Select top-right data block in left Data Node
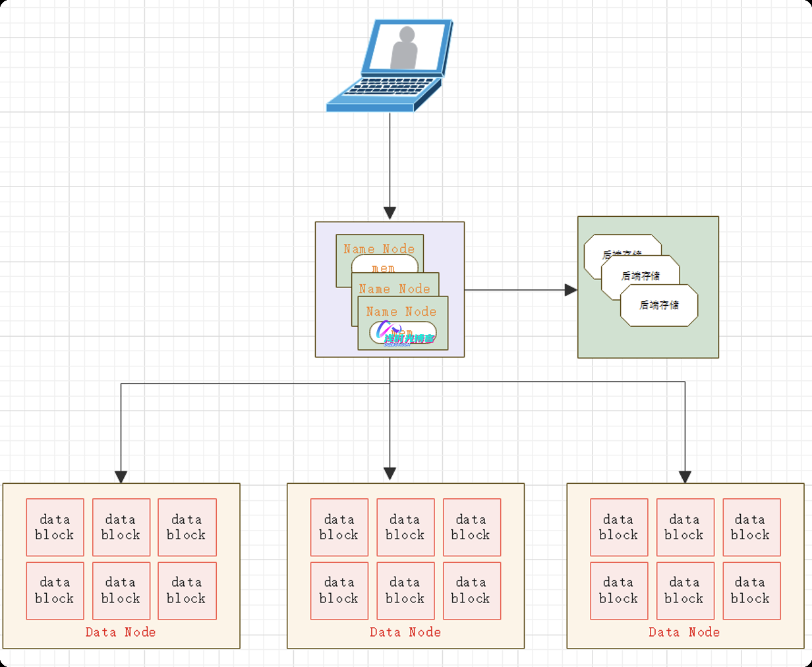Viewport: 812px width, 667px height. (187, 527)
